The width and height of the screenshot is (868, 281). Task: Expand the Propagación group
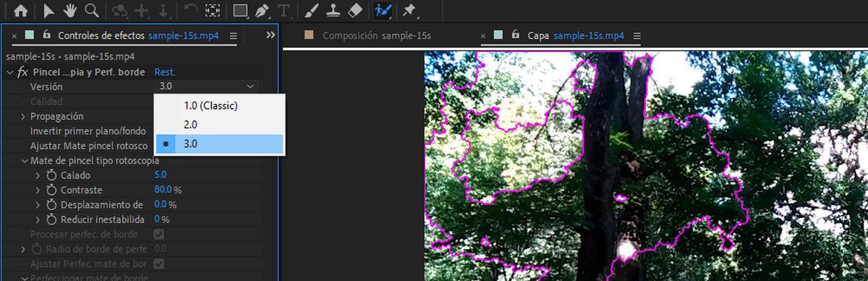coord(23,116)
